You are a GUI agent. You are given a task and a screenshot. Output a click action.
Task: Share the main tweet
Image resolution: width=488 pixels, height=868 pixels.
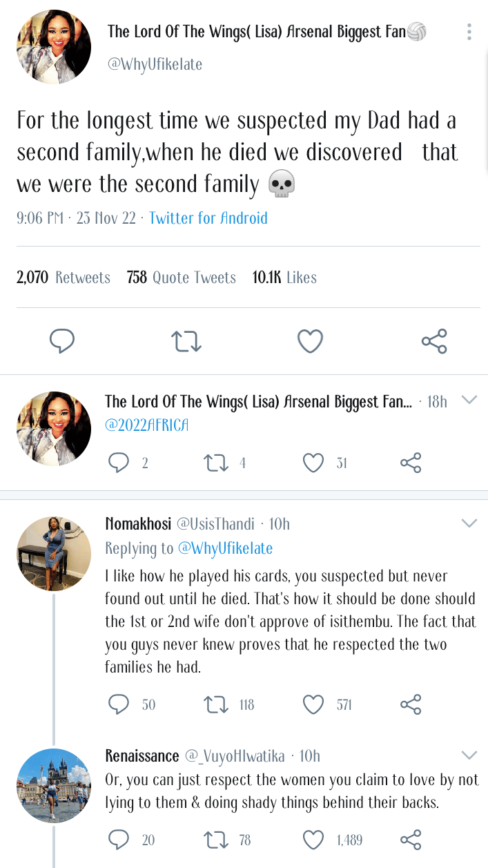[434, 341]
